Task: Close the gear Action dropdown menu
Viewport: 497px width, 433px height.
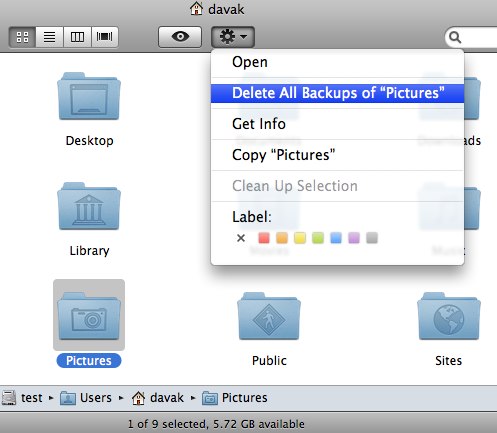Action: [233, 37]
